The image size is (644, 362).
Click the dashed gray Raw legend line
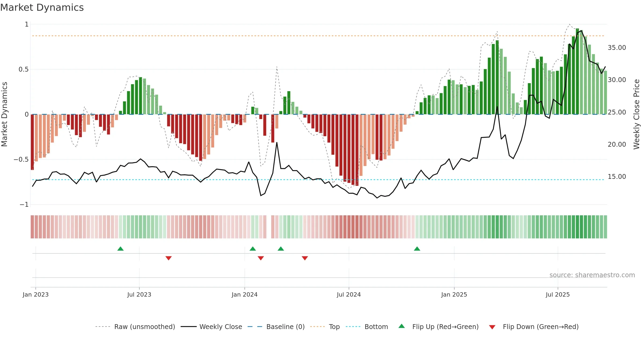point(103,327)
